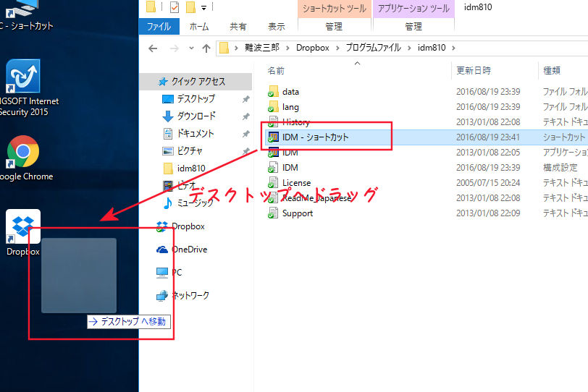588x392 pixels.
Task: Click the properties checkmark icon in title bar
Action: 175,7
